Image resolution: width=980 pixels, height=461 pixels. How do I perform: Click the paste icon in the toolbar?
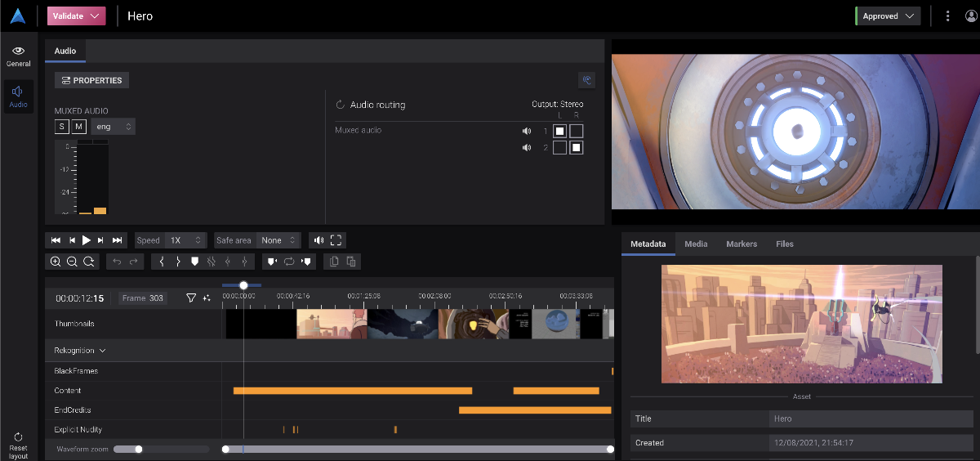351,262
